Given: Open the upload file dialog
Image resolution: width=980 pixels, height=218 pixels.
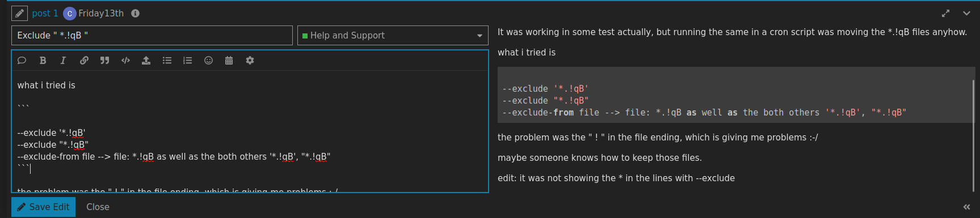Looking at the screenshot, I should [146, 61].
